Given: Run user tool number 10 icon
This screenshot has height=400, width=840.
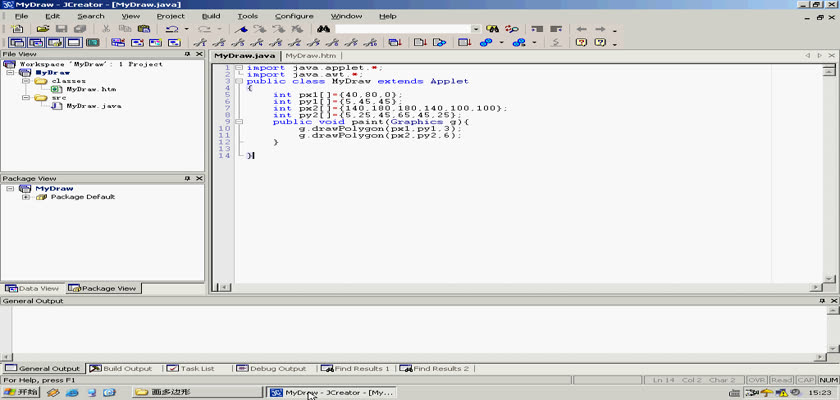Looking at the screenshot, I should [x=371, y=42].
